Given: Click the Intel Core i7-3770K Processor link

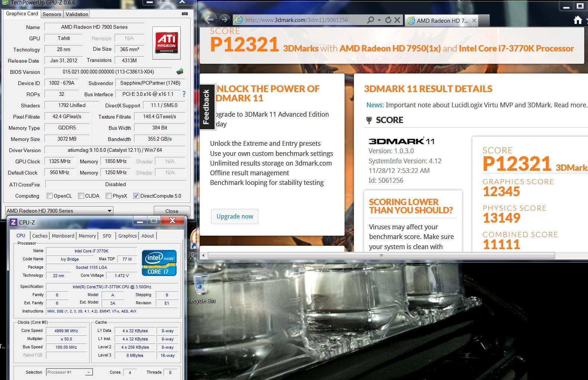Looking at the screenshot, I should (x=516, y=48).
